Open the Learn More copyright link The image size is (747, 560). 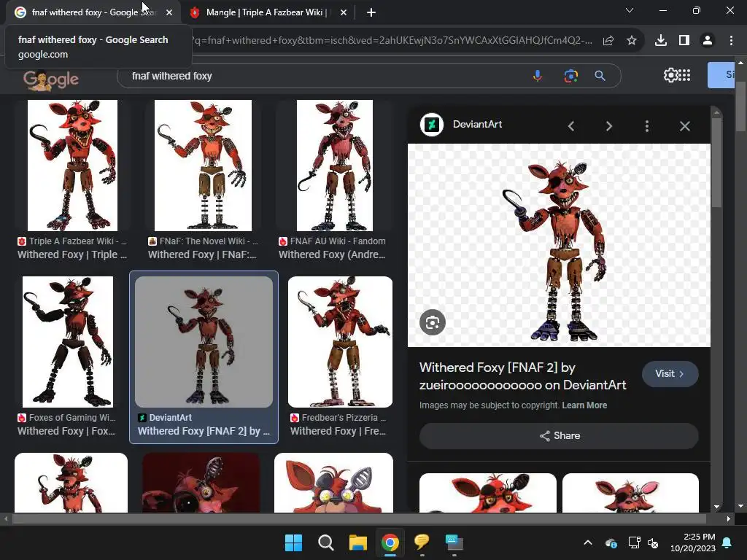tap(584, 405)
